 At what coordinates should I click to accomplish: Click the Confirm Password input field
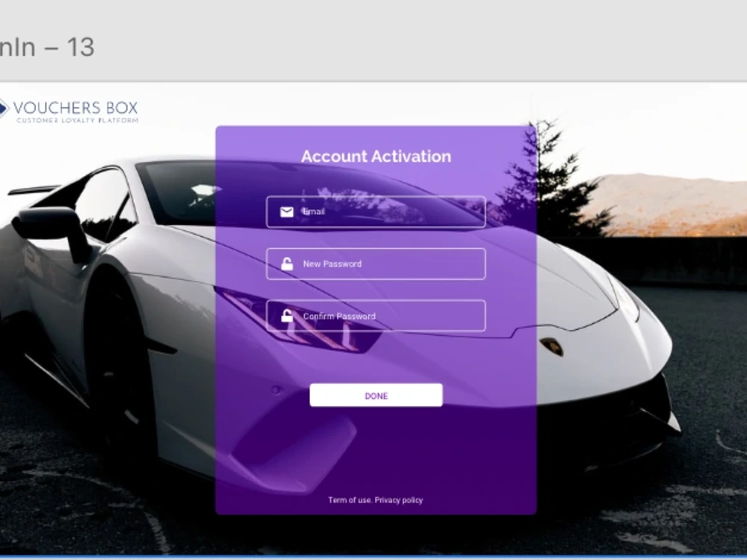pos(376,316)
